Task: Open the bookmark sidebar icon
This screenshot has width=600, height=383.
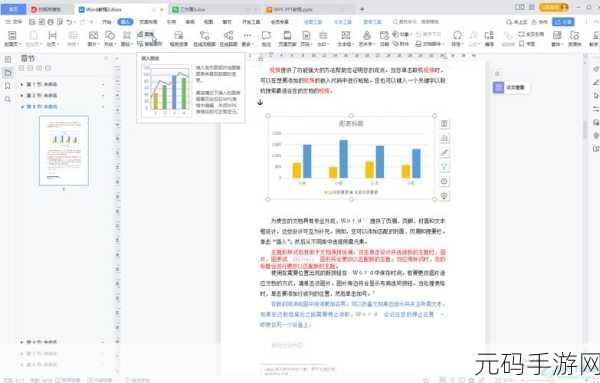Action: 8,86
